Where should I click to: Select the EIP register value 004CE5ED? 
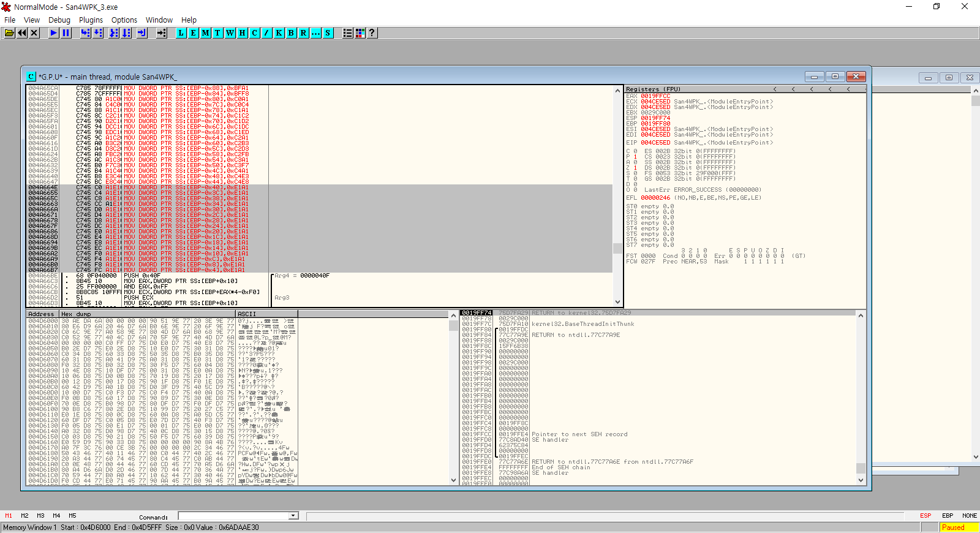(x=655, y=143)
